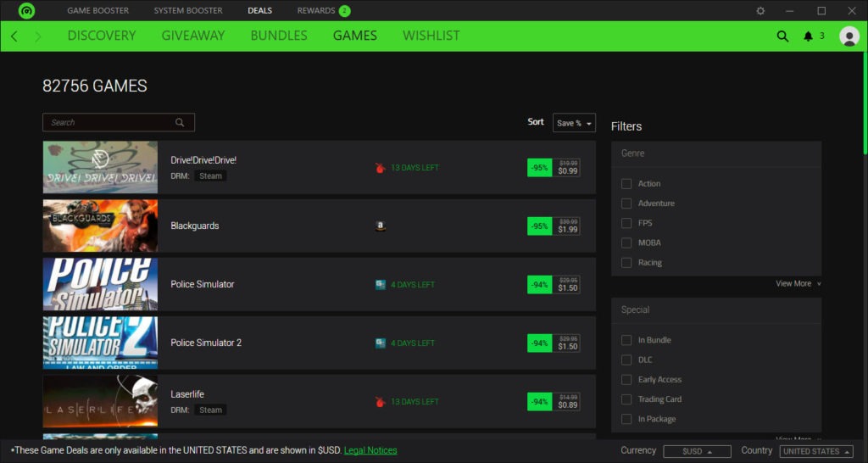The width and height of the screenshot is (868, 463).
Task: Open Police Simulator 2 title
Action: (206, 343)
